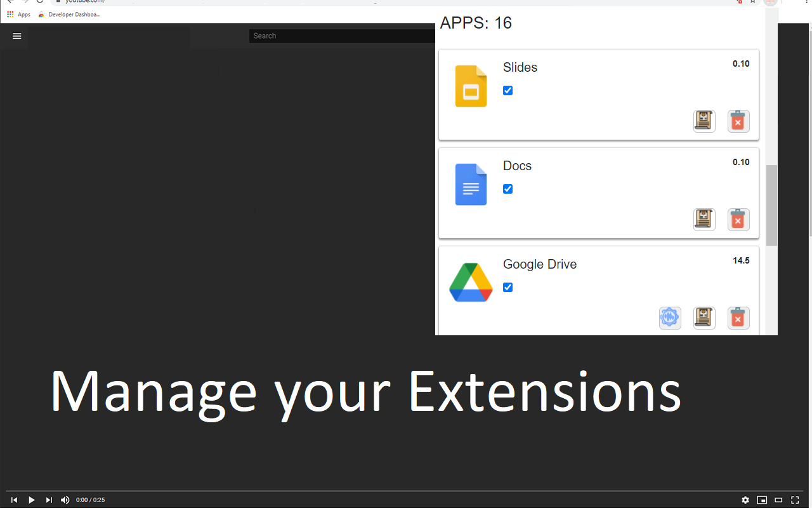Uninstall Slides with trash icon
Image resolution: width=812 pixels, height=508 pixels.
738,121
